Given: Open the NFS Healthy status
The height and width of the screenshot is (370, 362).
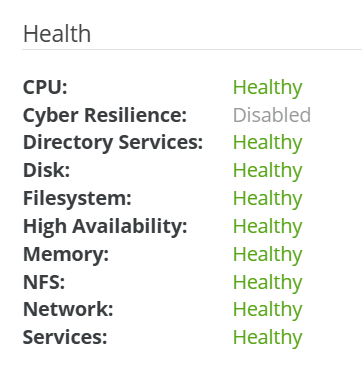Looking at the screenshot, I should (x=267, y=283).
